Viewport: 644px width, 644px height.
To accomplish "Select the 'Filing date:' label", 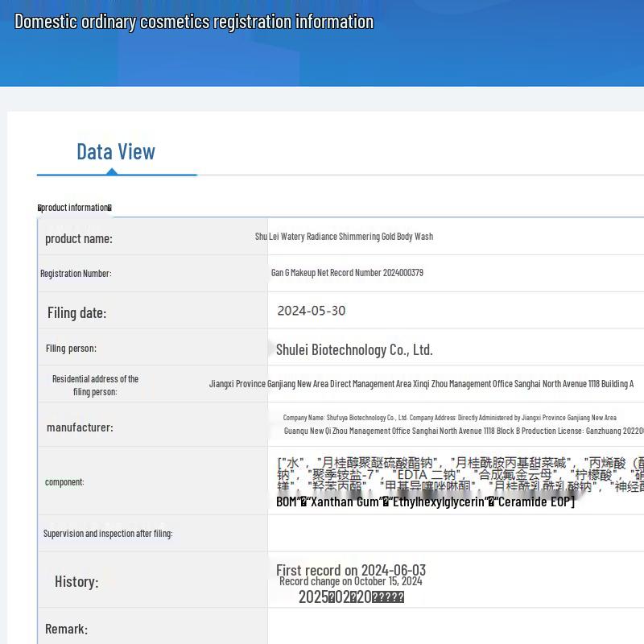I will 76,312.
